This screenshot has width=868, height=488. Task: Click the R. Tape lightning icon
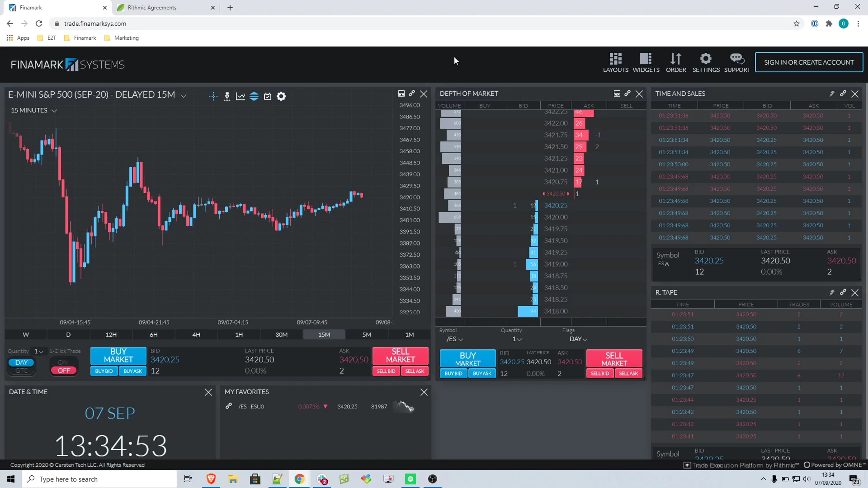pyautogui.click(x=832, y=292)
